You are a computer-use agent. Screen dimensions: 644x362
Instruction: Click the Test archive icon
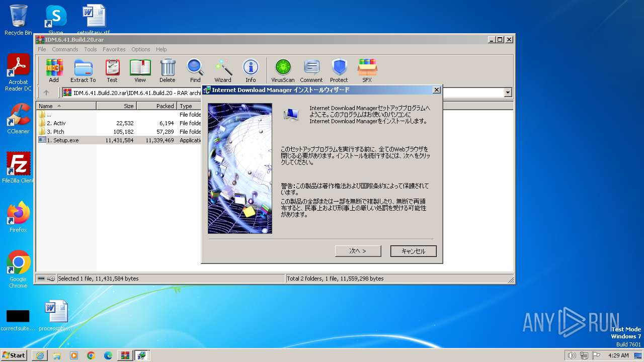112,71
